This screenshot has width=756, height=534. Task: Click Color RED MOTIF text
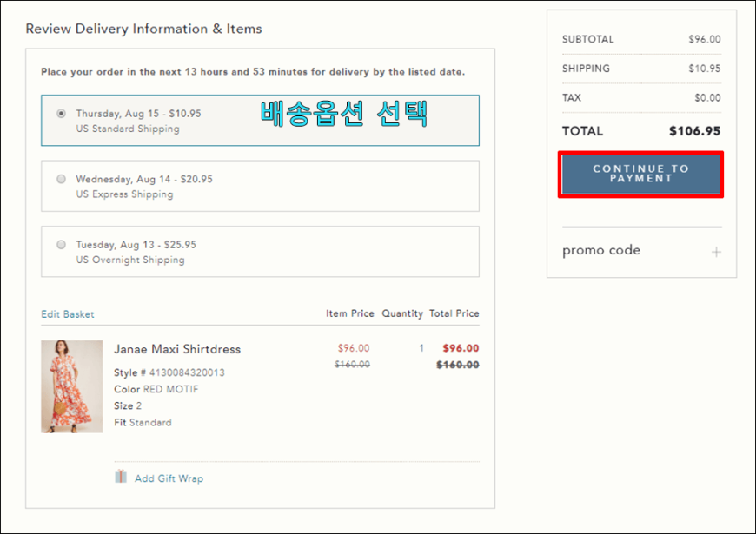click(x=156, y=389)
